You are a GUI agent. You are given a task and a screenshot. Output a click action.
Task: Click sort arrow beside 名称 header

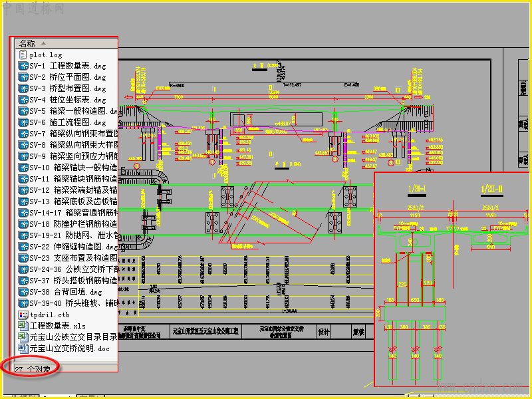tap(43, 43)
